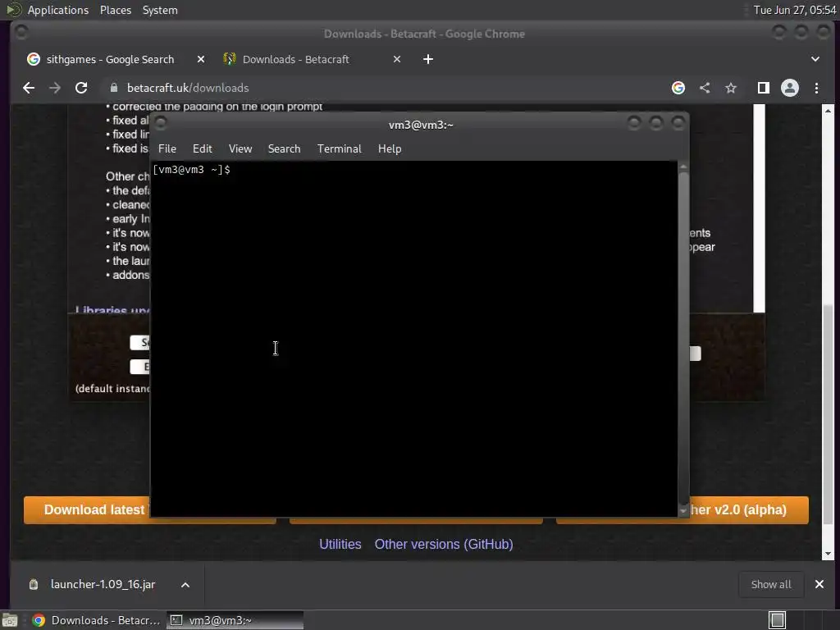Open the Google icon in address bar
The height and width of the screenshot is (630, 840).
point(678,88)
